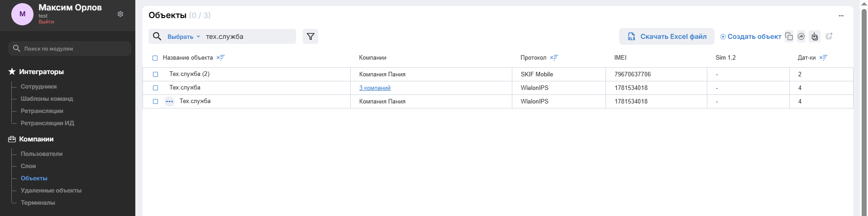The width and height of the screenshot is (868, 216).
Task: Open Ретрансляции ИД in sidebar
Action: [47, 123]
